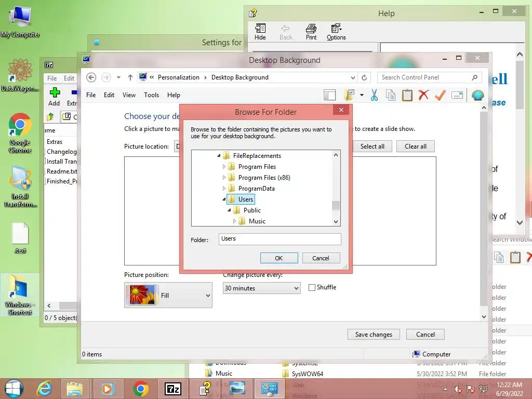Click the muted volume tray icon
The height and width of the screenshot is (399, 532).
458,389
